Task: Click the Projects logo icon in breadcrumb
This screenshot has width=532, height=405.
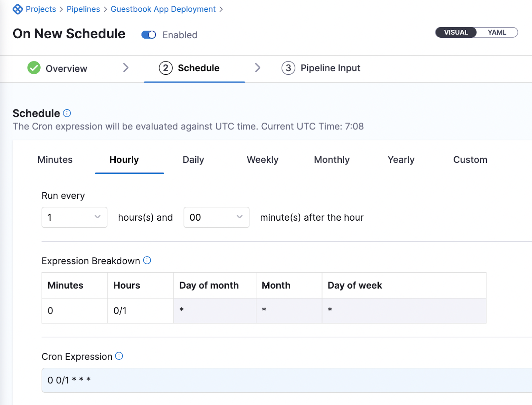Action: (18, 9)
